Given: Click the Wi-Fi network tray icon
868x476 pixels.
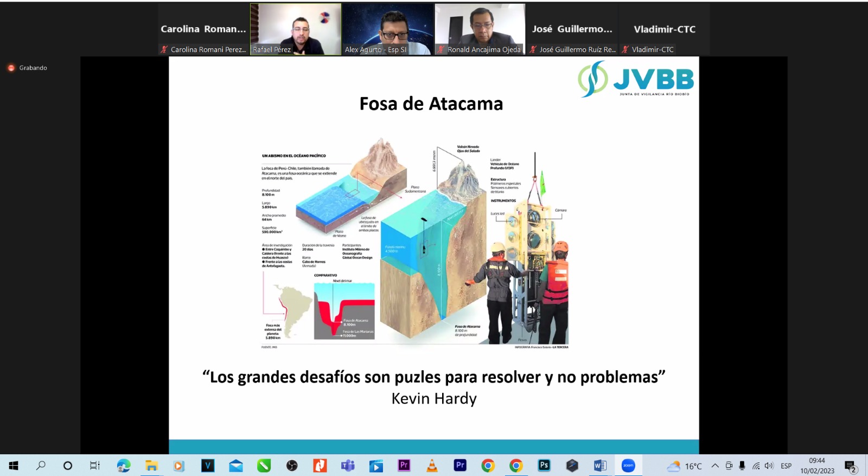Looking at the screenshot, I should click(756, 466).
